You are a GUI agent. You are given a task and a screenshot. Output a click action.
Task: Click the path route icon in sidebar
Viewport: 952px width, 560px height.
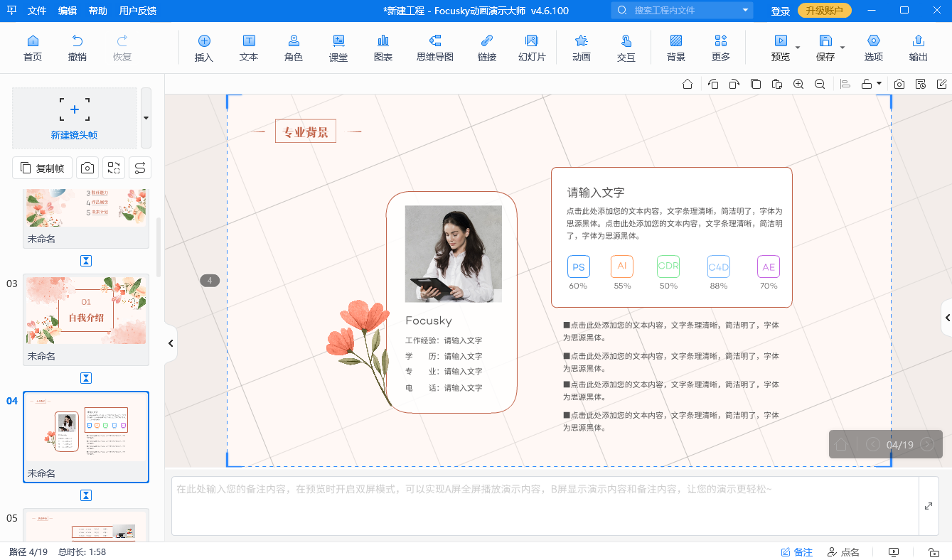140,168
